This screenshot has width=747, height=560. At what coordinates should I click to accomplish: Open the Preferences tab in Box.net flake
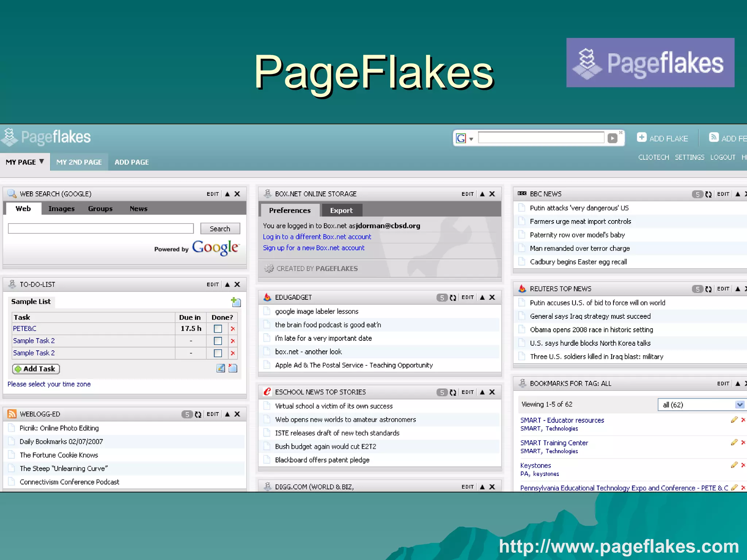pos(290,210)
